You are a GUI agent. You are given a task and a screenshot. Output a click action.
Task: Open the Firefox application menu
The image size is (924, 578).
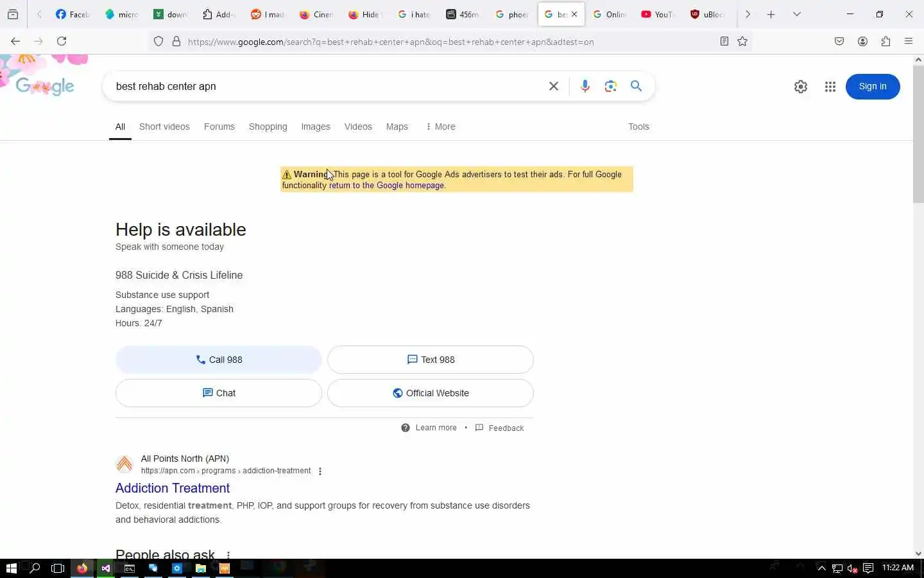point(909,41)
